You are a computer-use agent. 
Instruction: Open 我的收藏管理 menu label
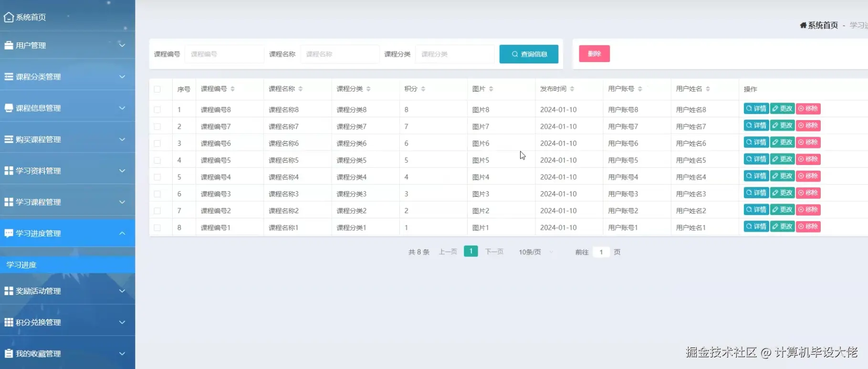[x=38, y=354]
